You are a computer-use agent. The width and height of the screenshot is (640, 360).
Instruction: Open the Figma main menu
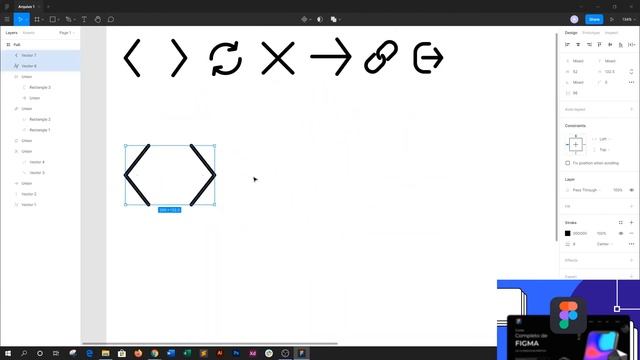pos(7,19)
